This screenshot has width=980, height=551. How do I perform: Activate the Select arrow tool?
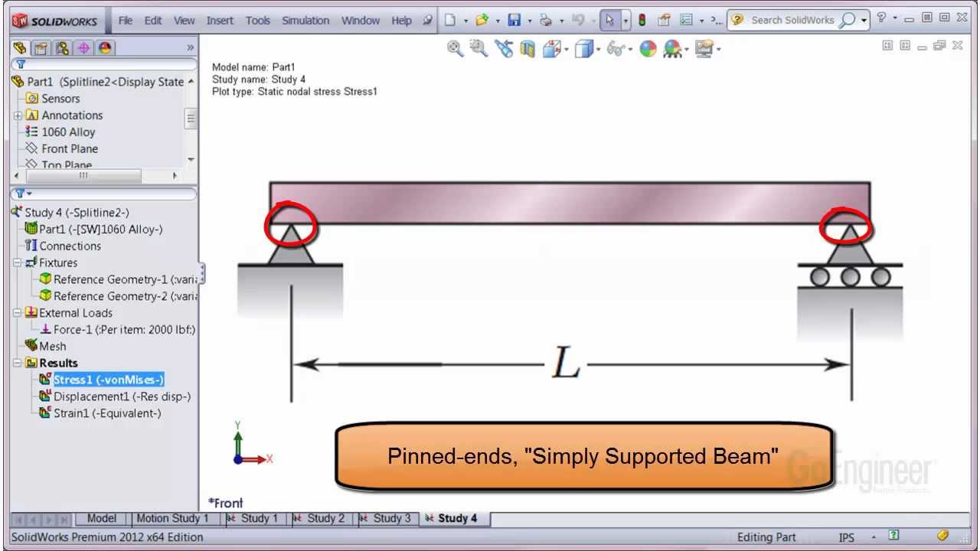609,20
